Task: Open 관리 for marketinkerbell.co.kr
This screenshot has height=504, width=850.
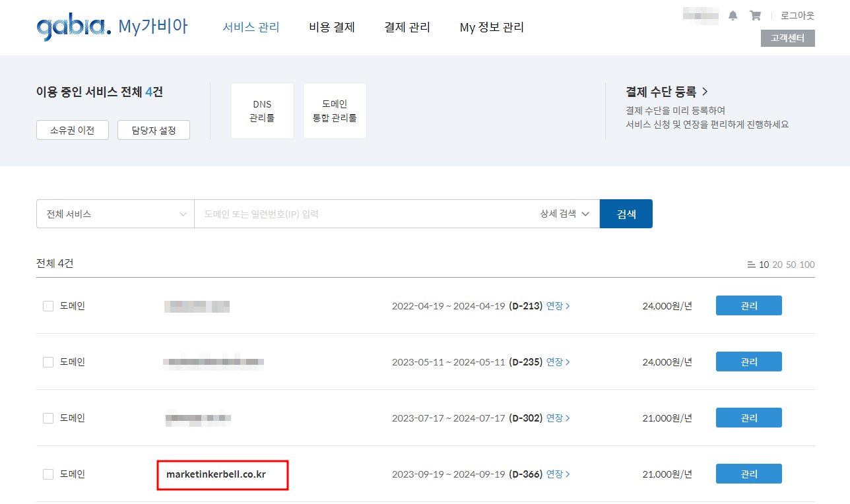Action: click(x=748, y=473)
